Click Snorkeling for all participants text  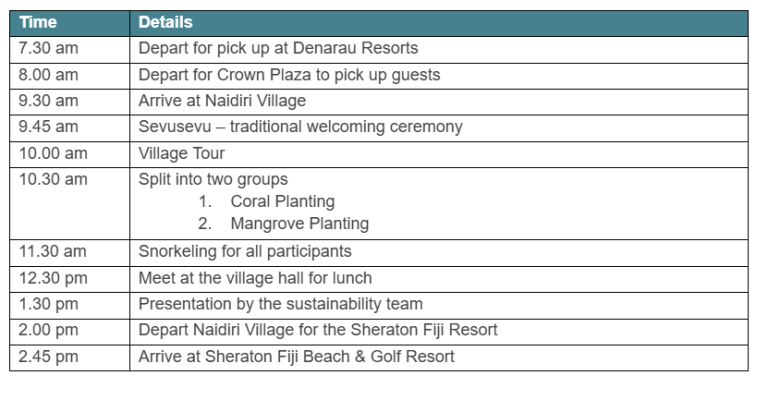point(245,252)
